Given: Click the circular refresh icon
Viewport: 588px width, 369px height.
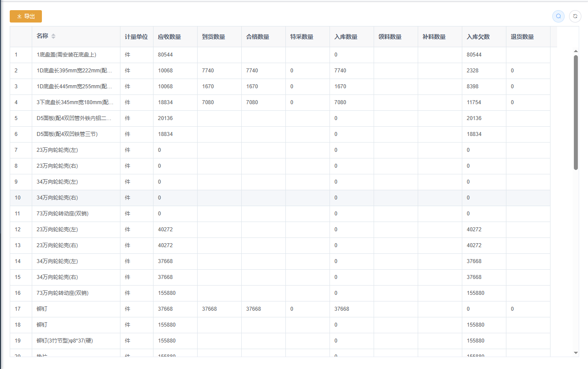Looking at the screenshot, I should tap(575, 16).
